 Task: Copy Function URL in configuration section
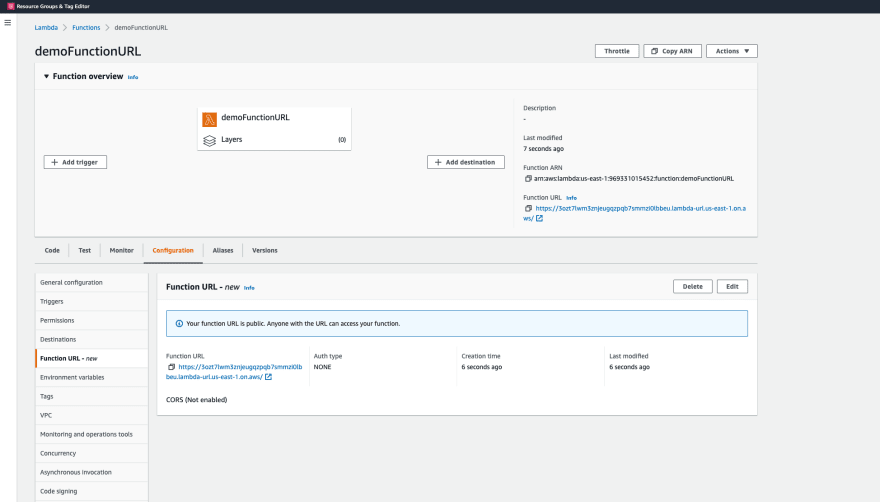pyautogui.click(x=171, y=367)
